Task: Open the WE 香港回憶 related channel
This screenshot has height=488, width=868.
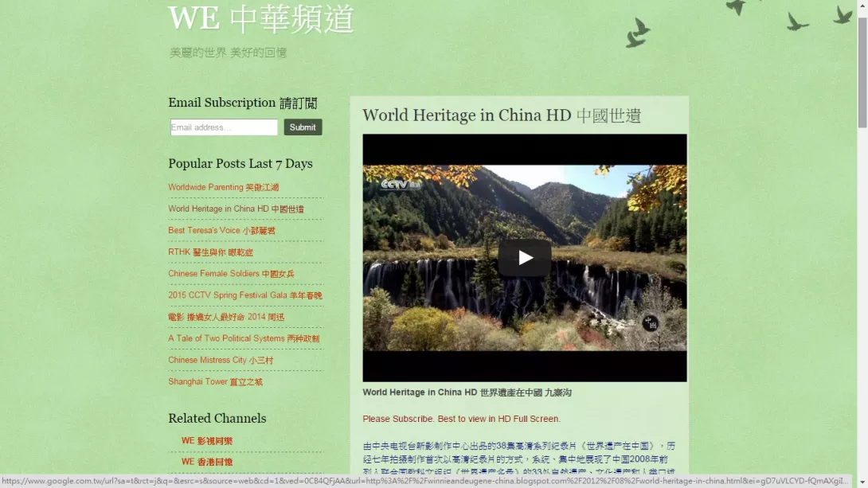Action: (207, 462)
